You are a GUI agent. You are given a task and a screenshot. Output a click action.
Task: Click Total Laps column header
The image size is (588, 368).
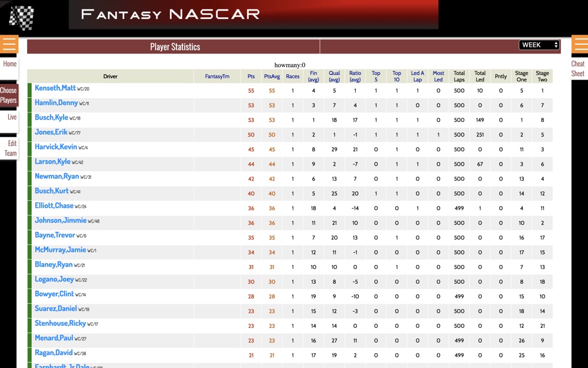pos(459,76)
